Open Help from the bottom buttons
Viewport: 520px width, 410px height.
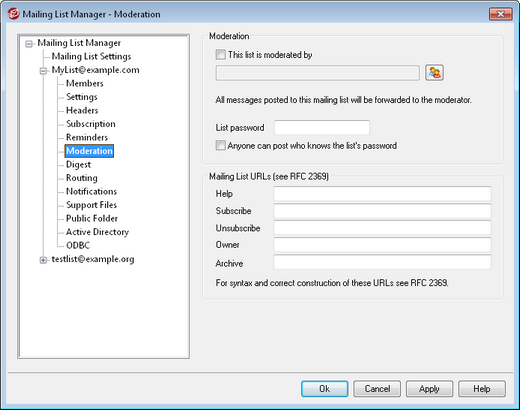point(482,389)
